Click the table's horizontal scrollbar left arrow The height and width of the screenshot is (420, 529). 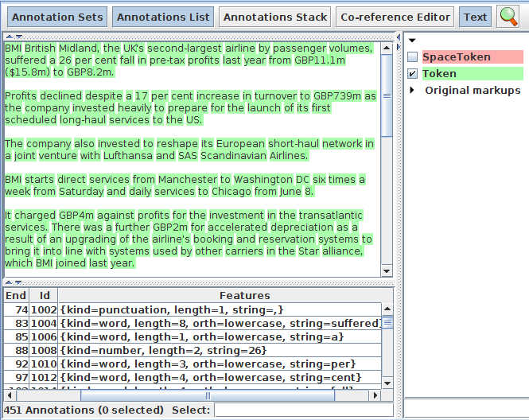[9, 395]
